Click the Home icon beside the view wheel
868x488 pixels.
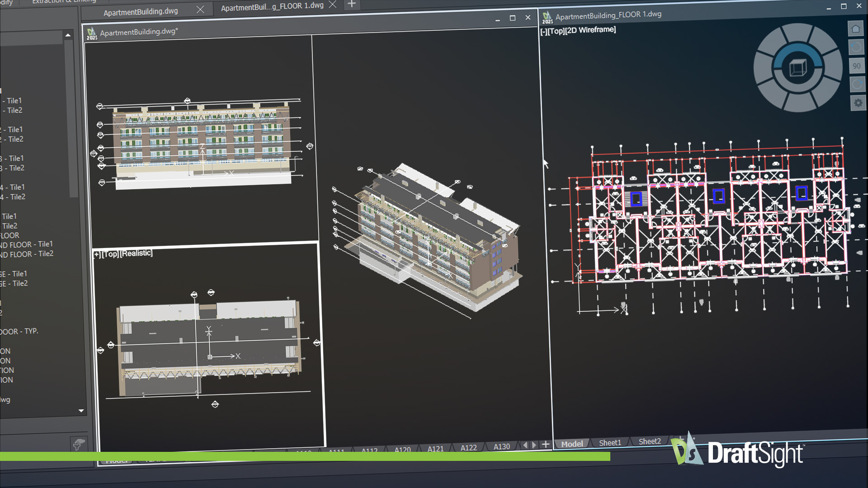[x=855, y=29]
